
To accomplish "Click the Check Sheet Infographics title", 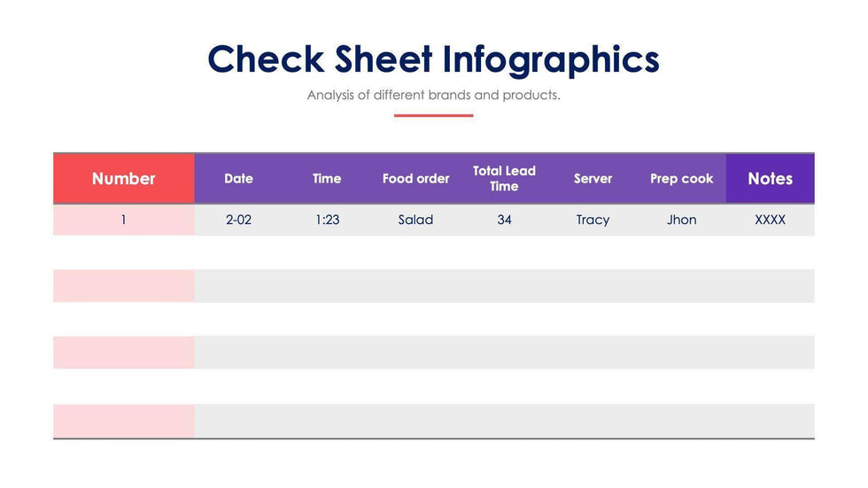I will click(x=433, y=59).
